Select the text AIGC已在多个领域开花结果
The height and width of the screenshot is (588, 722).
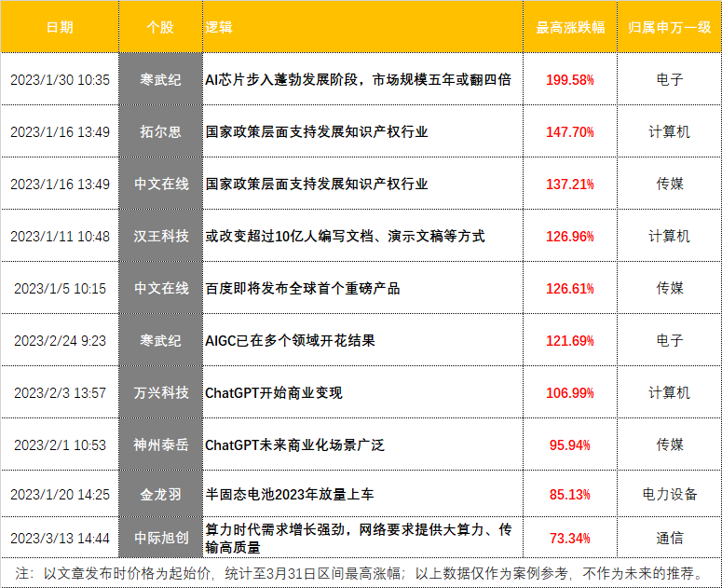pyautogui.click(x=290, y=341)
